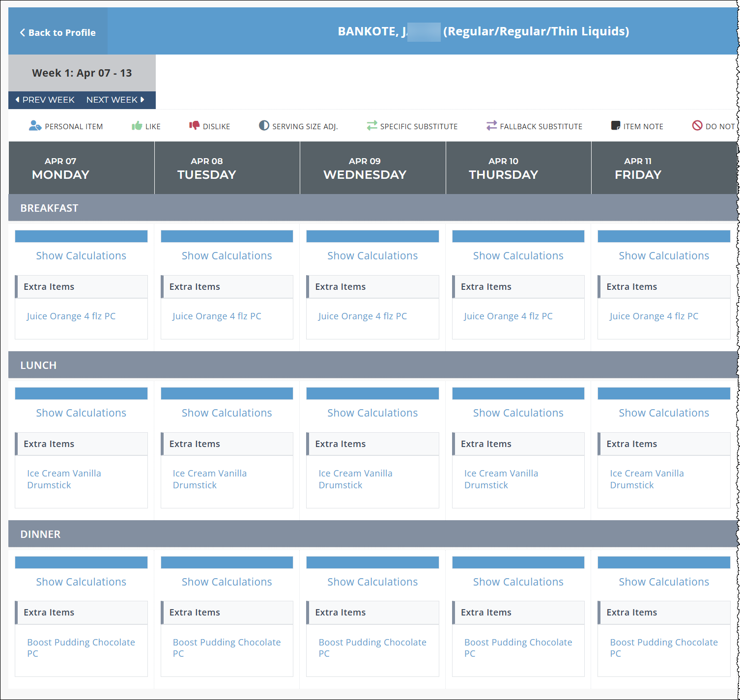
Task: Open Thursday dinner Boost Pudding Chocolate PC
Action: pyautogui.click(x=518, y=648)
